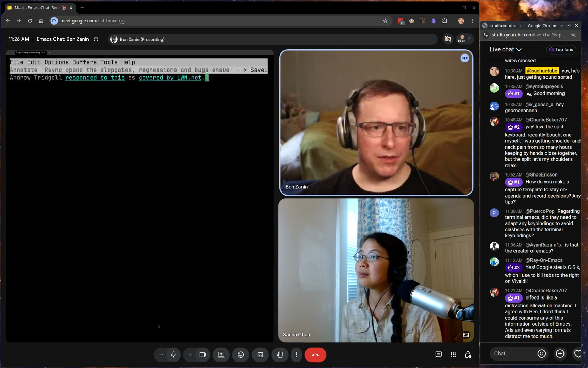The height and width of the screenshot is (368, 588).
Task: Open the Tools menu in Emacs
Action: coord(109,62)
